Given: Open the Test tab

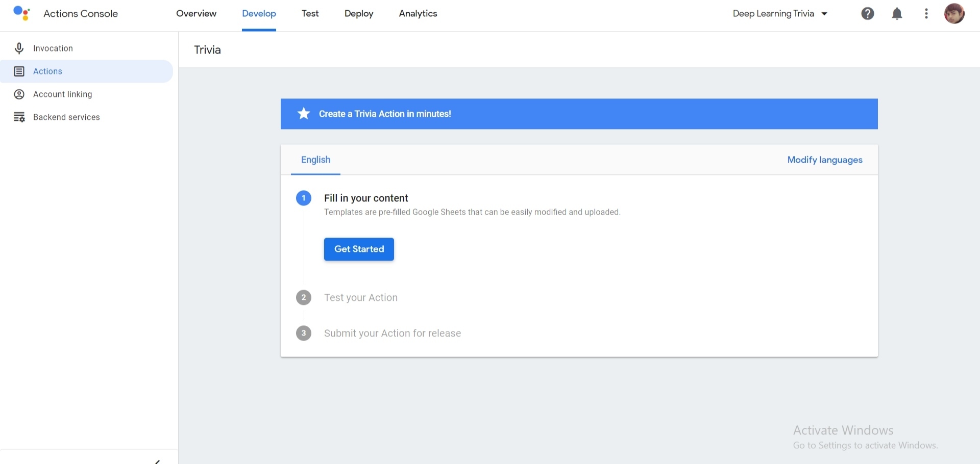Looking at the screenshot, I should (310, 14).
